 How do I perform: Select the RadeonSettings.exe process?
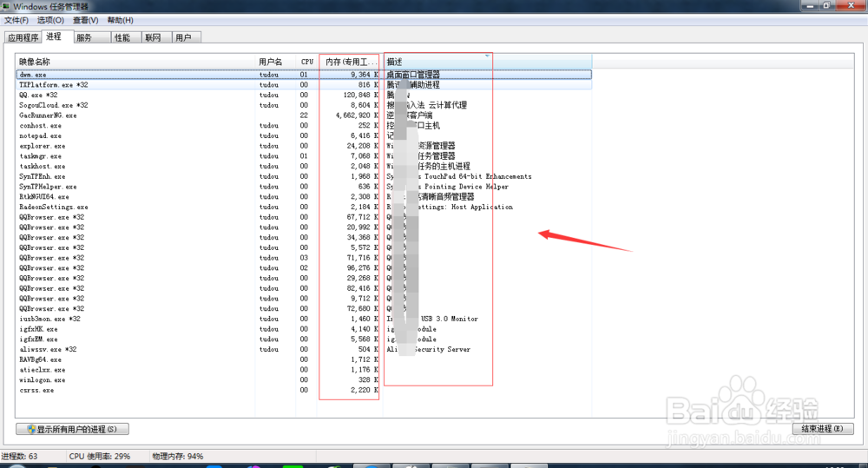[x=304, y=208]
